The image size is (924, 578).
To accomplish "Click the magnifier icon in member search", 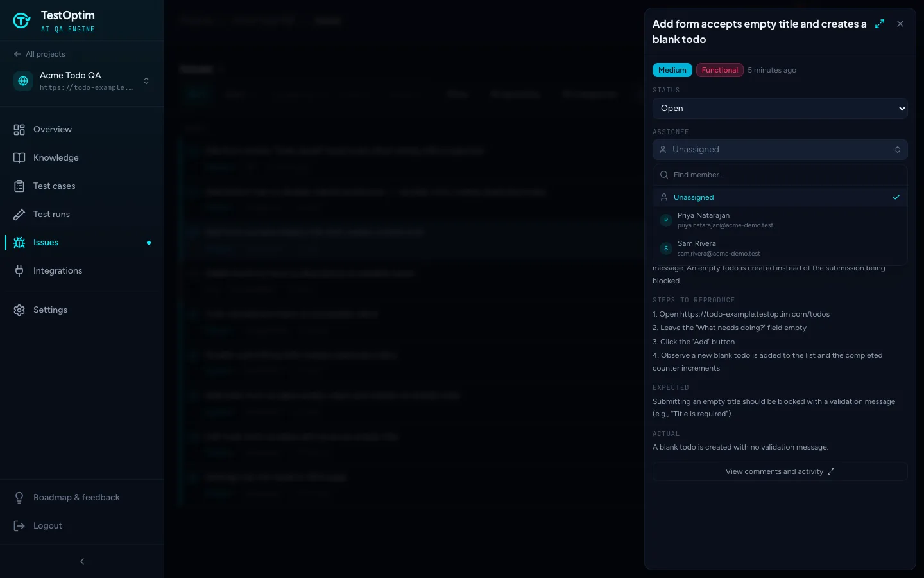I will point(664,175).
